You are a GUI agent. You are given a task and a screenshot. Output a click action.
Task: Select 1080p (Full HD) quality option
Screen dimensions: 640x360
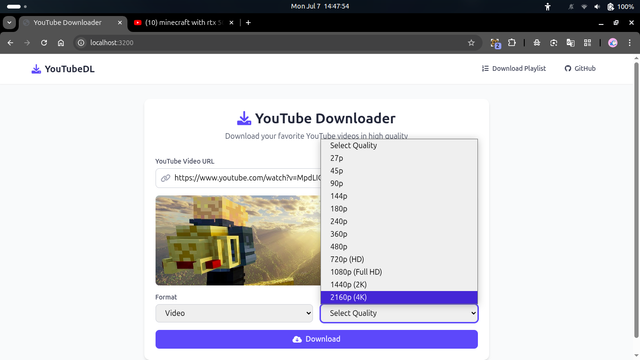[x=399, y=272]
